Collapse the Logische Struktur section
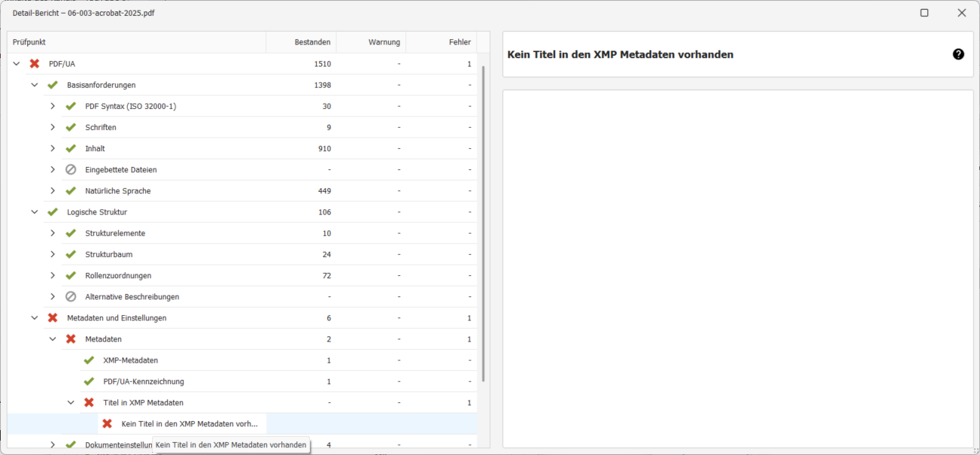980x455 pixels. pyautogui.click(x=35, y=212)
